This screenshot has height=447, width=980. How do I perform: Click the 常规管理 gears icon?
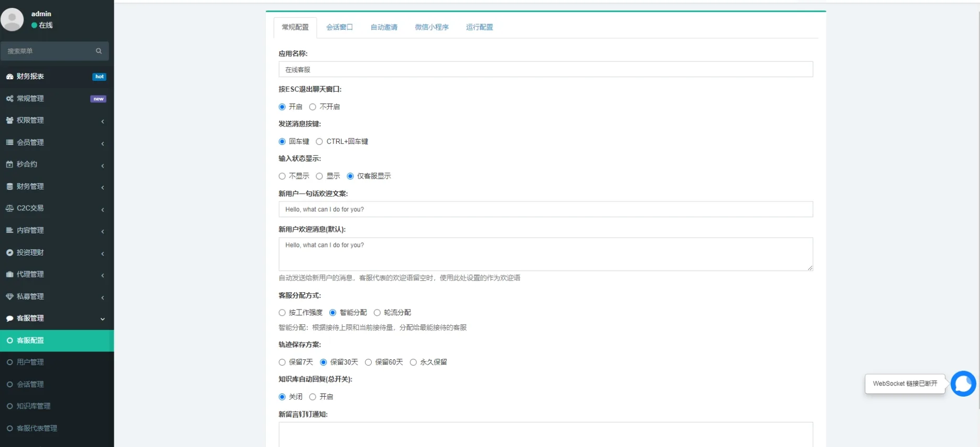coord(9,99)
